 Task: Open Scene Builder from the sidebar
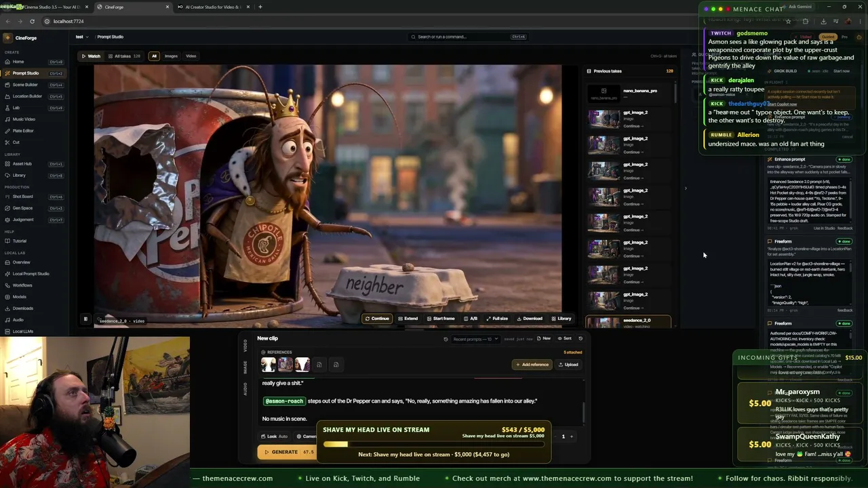pos(34,85)
